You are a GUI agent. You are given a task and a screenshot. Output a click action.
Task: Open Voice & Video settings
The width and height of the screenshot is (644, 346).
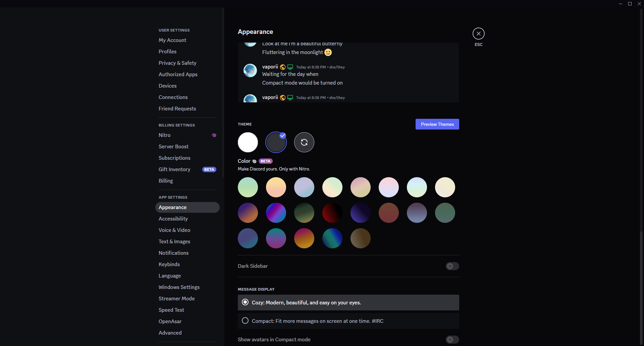click(x=187, y=230)
